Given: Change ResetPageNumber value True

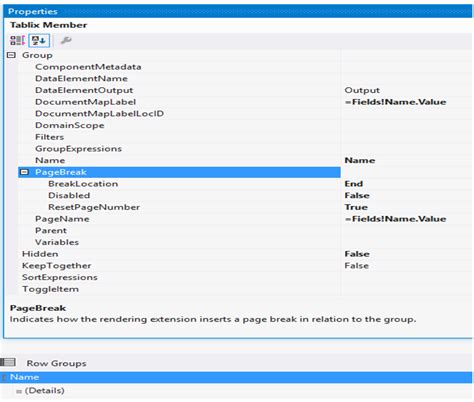Looking at the screenshot, I should [356, 207].
